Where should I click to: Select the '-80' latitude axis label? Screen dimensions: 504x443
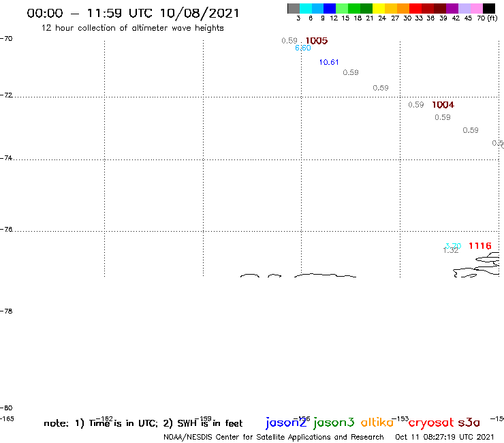pyautogui.click(x=6, y=408)
